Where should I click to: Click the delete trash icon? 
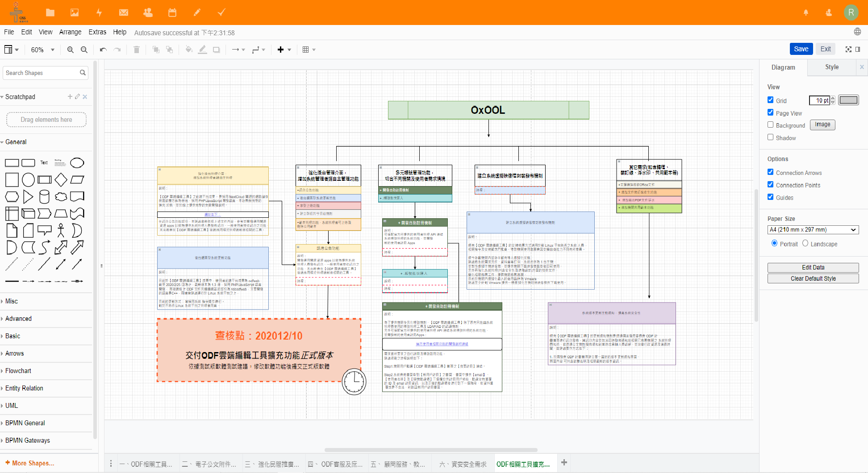click(x=137, y=50)
